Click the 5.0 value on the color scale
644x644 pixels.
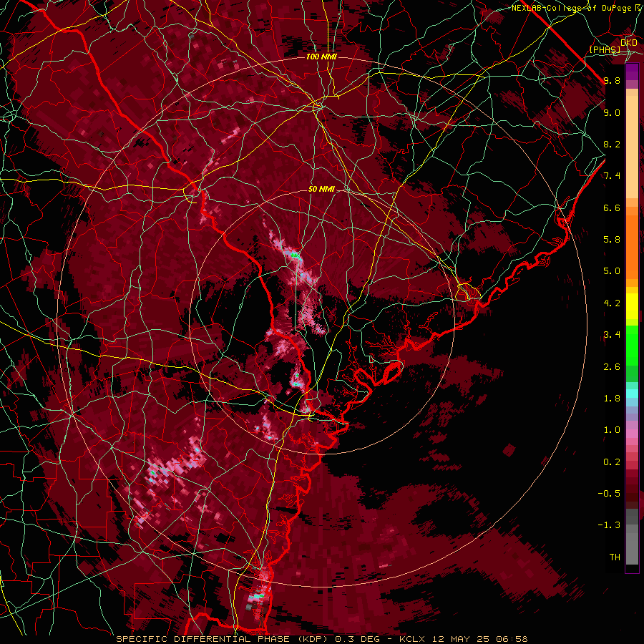point(612,271)
